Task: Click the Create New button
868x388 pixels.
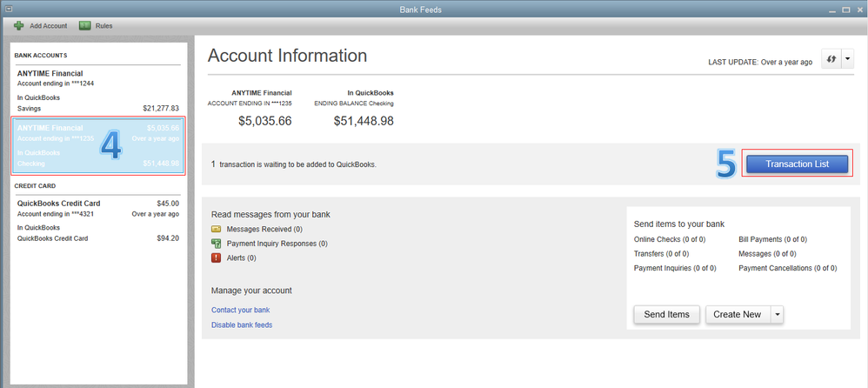Action: point(738,314)
